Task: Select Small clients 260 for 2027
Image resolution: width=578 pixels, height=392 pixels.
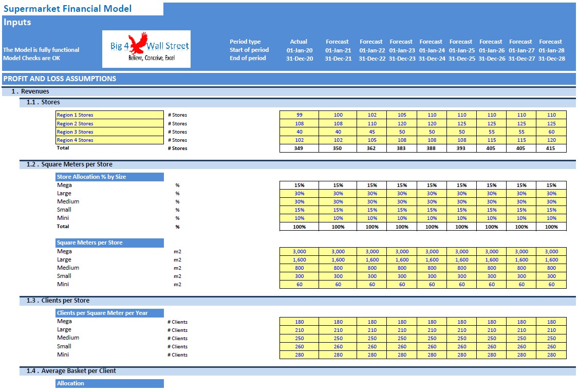Action: click(x=521, y=347)
